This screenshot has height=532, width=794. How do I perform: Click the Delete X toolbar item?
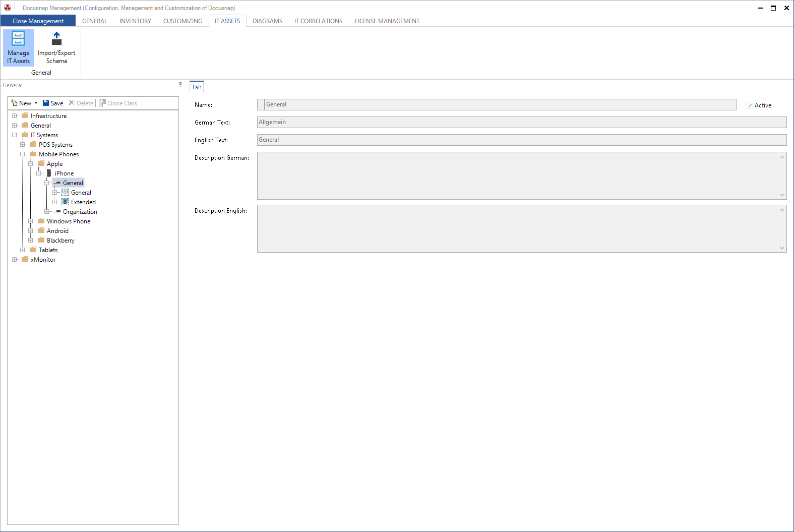tap(81, 103)
